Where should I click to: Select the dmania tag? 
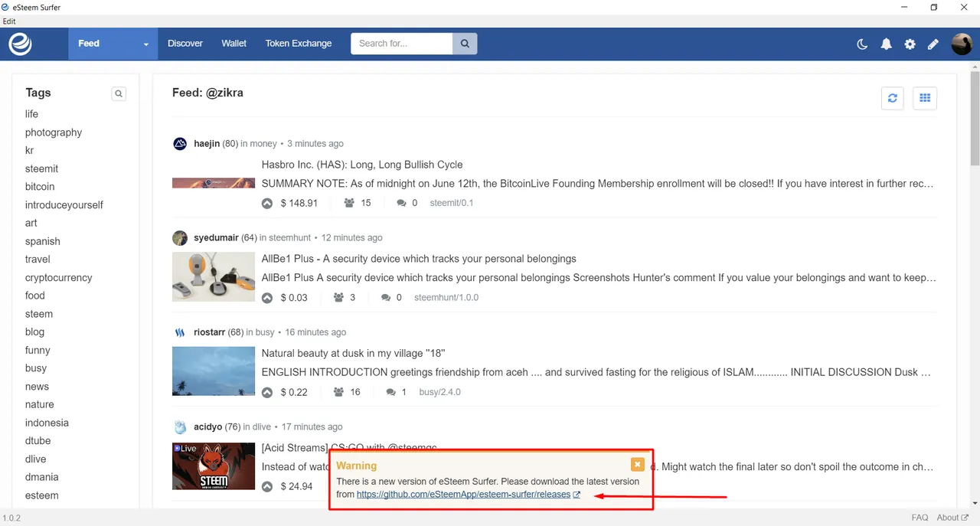[x=41, y=477]
